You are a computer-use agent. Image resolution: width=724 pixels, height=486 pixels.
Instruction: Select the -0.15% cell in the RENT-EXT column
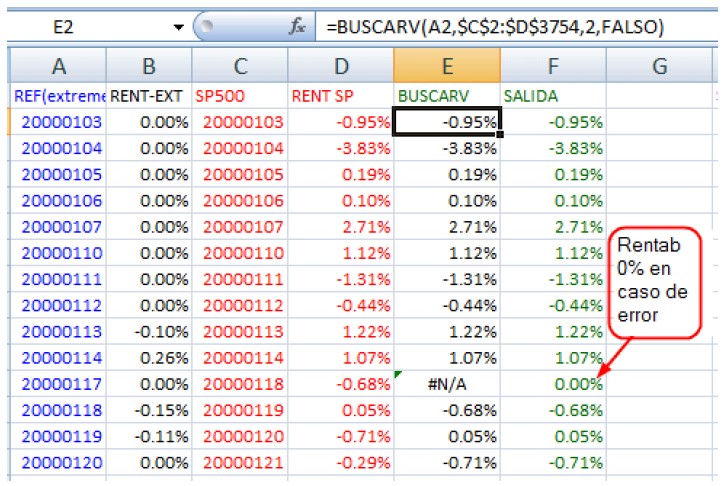[x=149, y=410]
